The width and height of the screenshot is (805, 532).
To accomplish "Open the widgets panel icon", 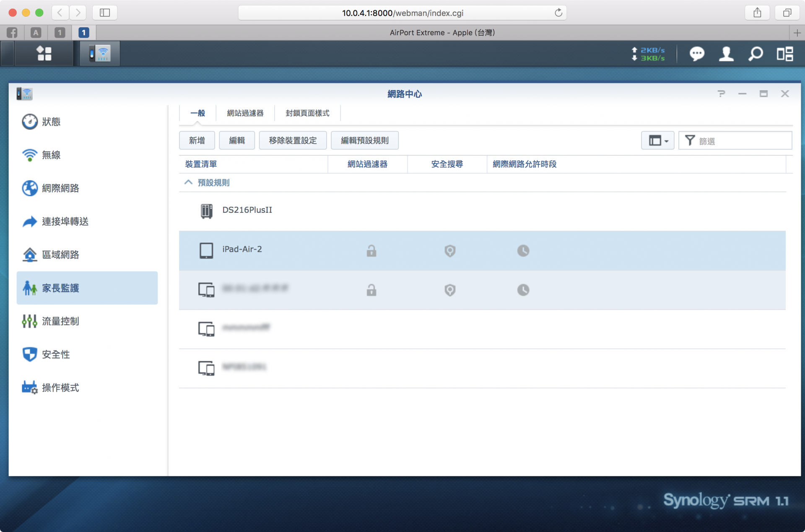I will [x=785, y=54].
